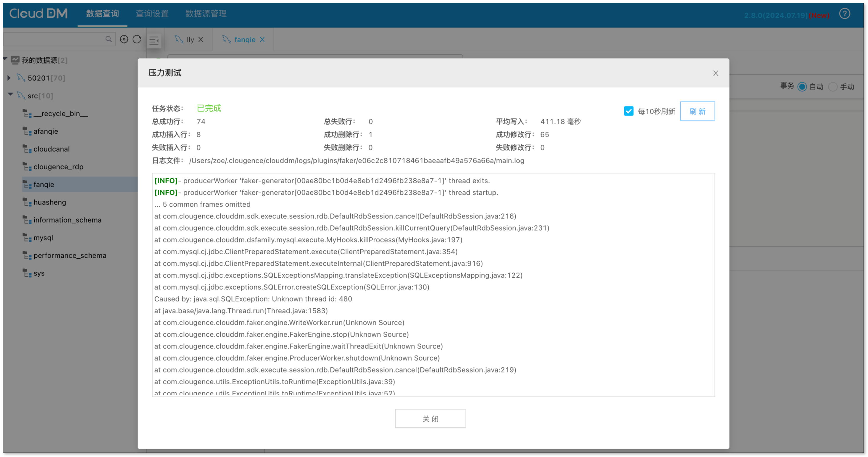The height and width of the screenshot is (457, 868).
Task: Select the 手动 transaction radio button
Action: coord(832,87)
